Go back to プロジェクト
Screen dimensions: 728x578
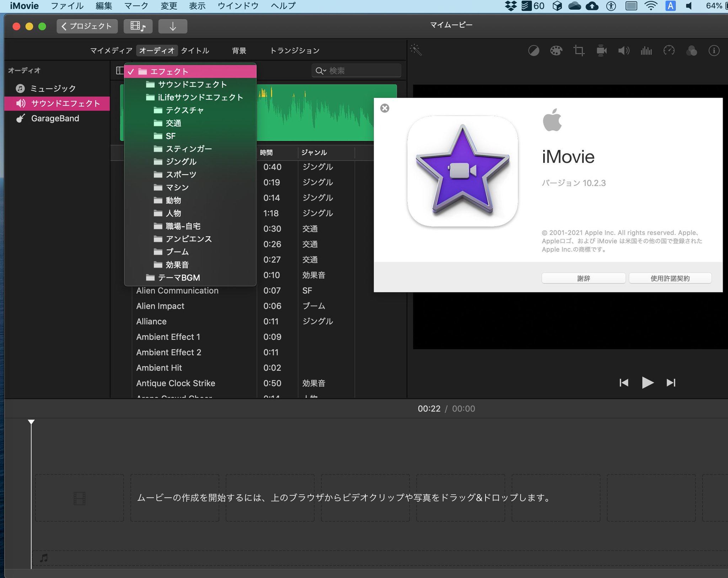pos(87,26)
